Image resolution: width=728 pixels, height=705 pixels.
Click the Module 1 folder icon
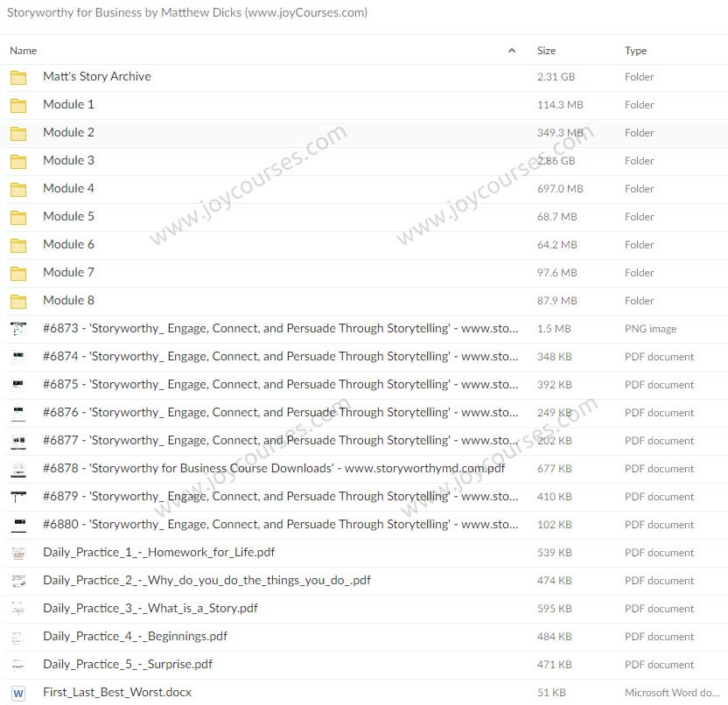click(x=18, y=105)
